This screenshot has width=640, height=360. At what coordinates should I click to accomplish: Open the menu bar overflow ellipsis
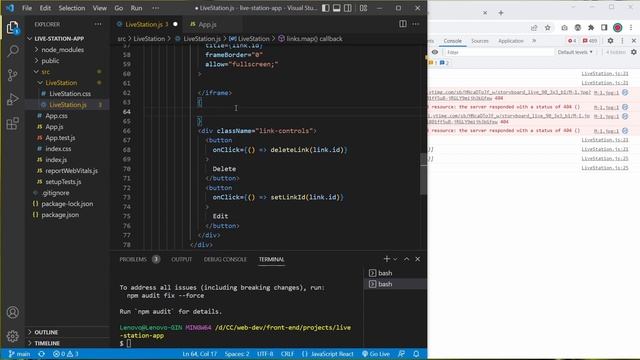click(x=156, y=8)
